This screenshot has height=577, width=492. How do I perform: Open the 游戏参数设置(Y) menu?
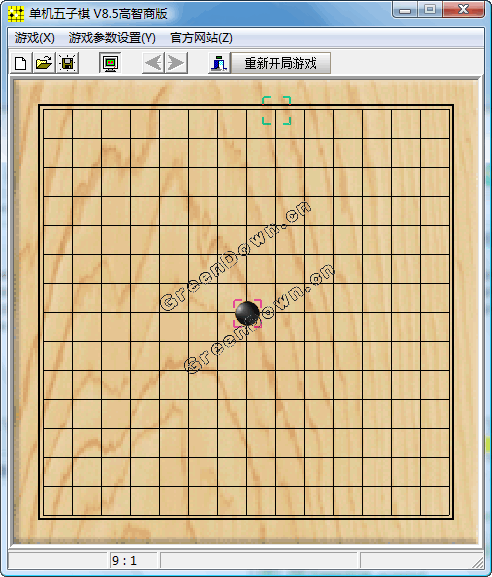pos(112,38)
